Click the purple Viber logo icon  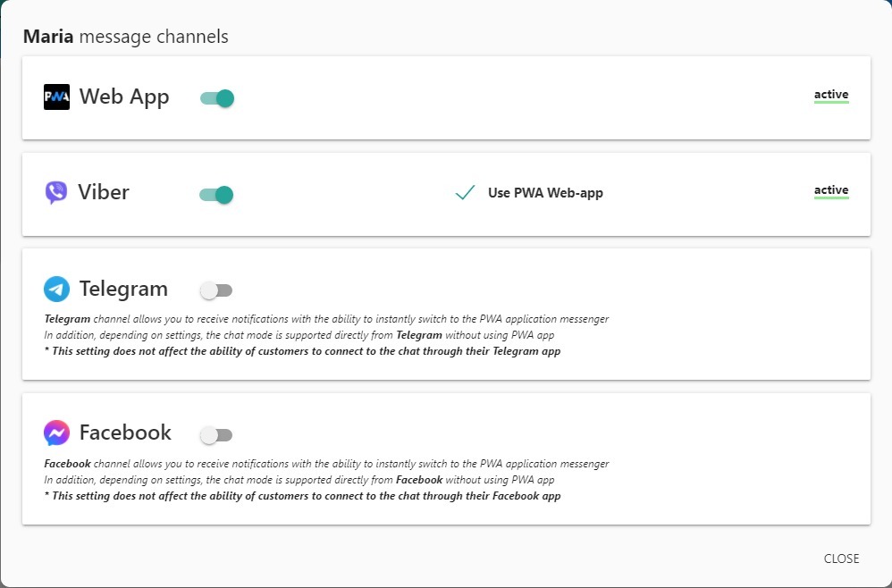click(56, 193)
